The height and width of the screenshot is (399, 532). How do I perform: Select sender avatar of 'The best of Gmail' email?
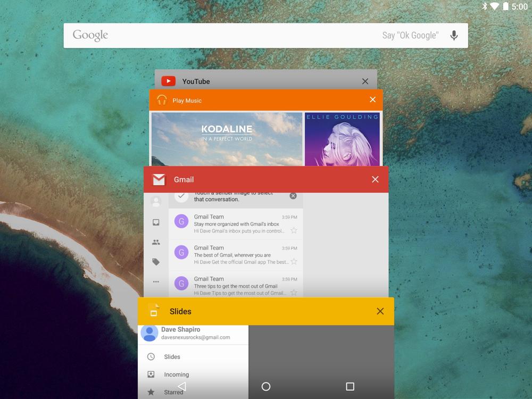coord(181,252)
